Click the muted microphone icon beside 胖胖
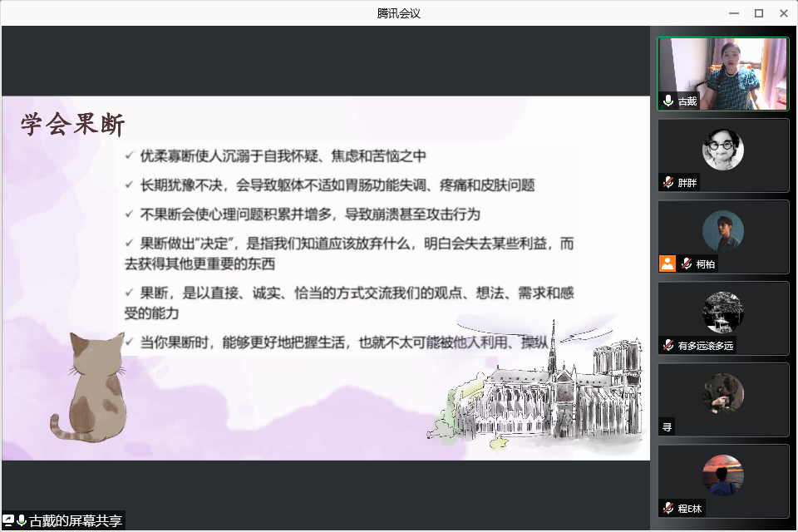This screenshot has width=798, height=532. 668,182
